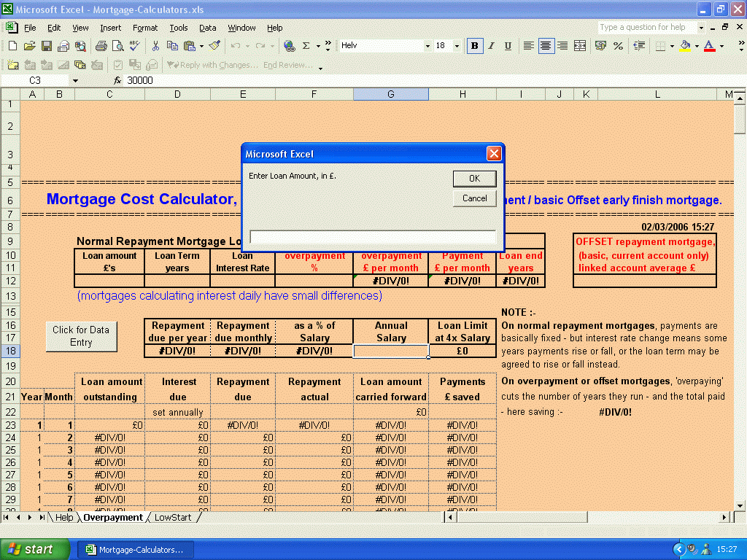The image size is (747, 560).
Task: Save the workbook with the floppy icon
Action: tap(46, 46)
